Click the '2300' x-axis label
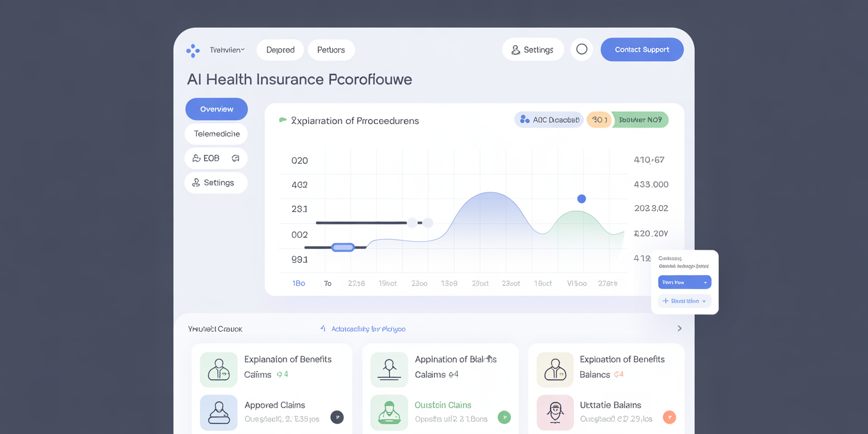 (x=419, y=284)
